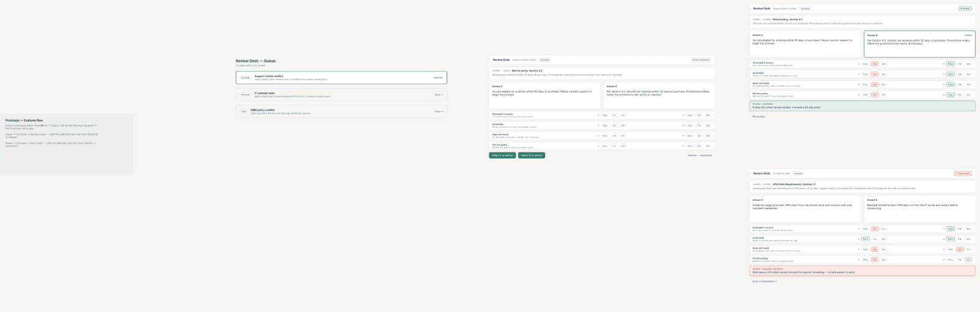The width and height of the screenshot is (980, 312).
Task: Click VPN Client Requirements, Section 2.1 source title
Action: 794,184
